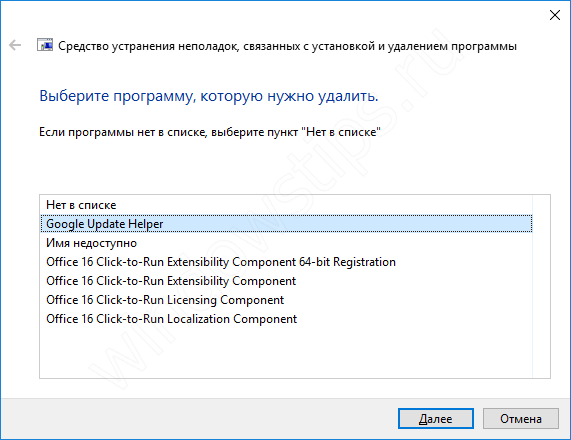Select 'Нет в списке' in the program list
This screenshot has height=440, width=571.
tap(286, 205)
